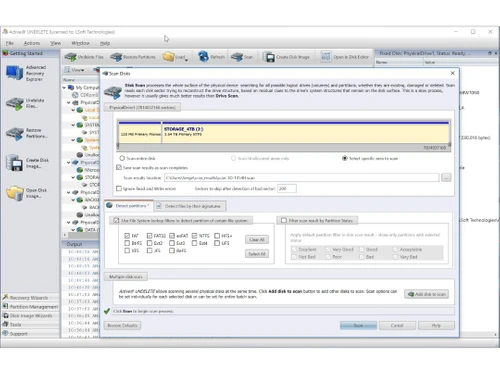
Task: Click the Load folder toolbar icon
Action: [169, 57]
